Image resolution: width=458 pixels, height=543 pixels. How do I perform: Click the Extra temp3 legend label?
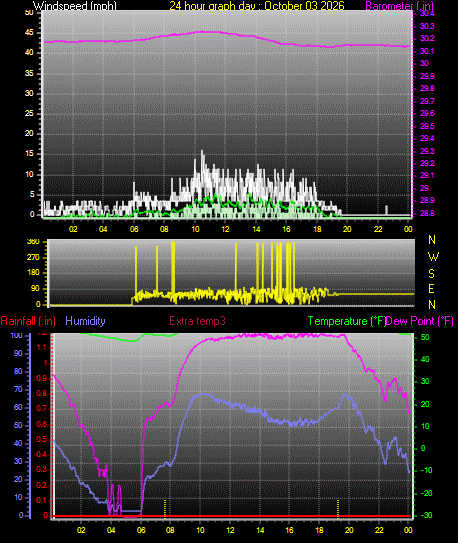[x=197, y=321]
